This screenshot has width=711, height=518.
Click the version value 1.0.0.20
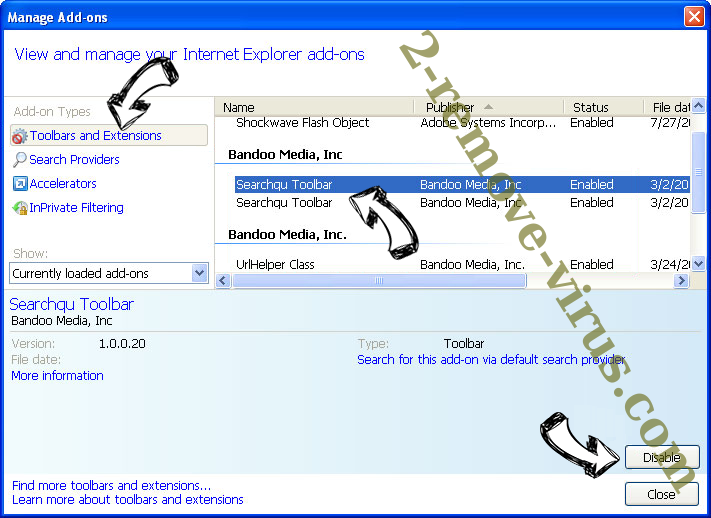[122, 344]
